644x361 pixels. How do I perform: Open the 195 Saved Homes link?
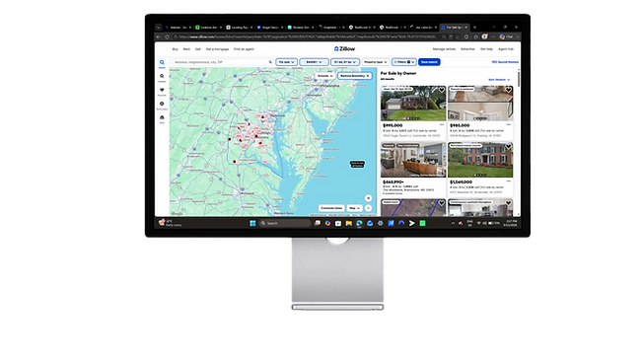point(505,62)
